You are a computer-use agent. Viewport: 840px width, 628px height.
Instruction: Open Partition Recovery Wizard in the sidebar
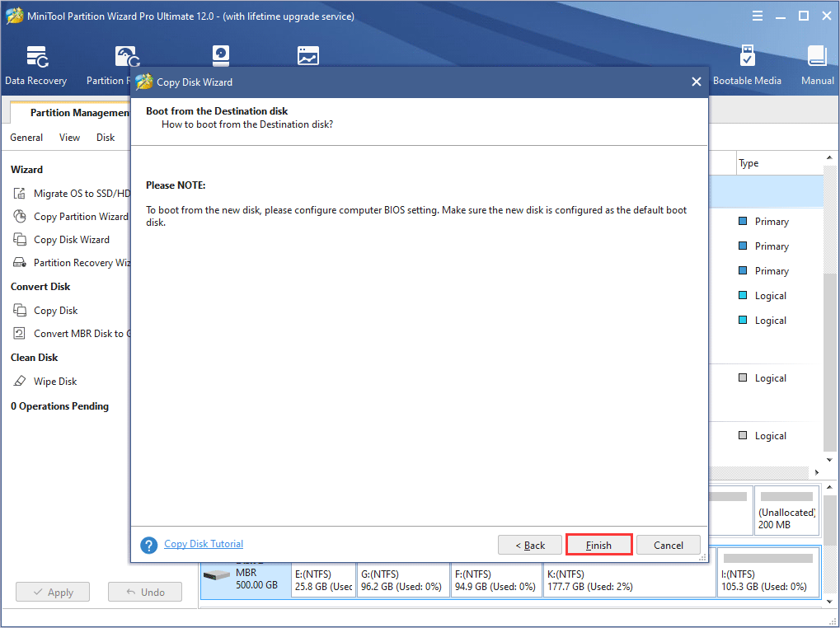pyautogui.click(x=71, y=262)
